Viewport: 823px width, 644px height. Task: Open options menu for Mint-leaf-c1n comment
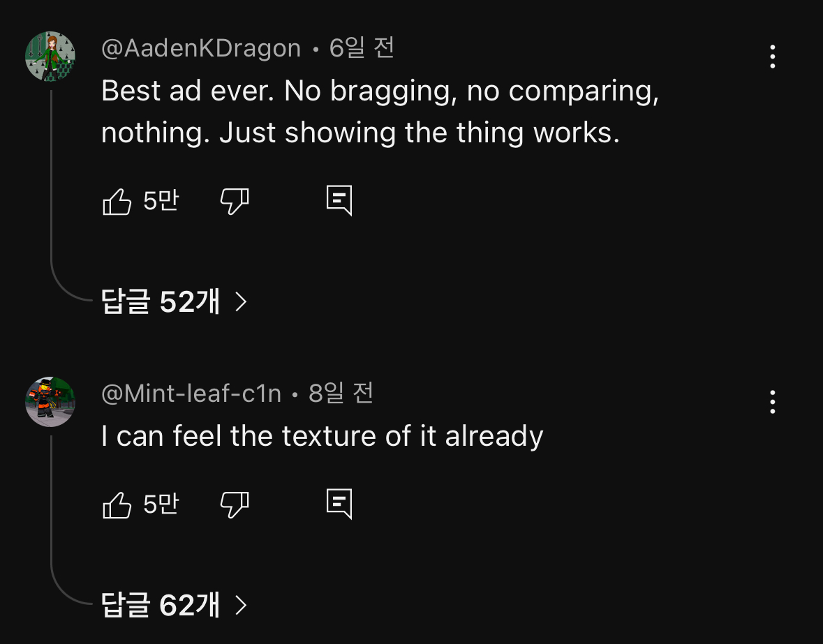772,402
